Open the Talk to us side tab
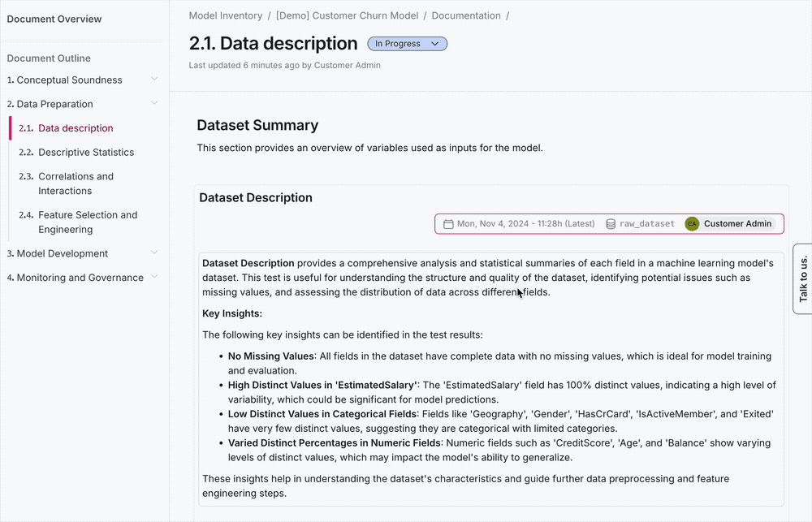The image size is (812, 522). coord(802,278)
